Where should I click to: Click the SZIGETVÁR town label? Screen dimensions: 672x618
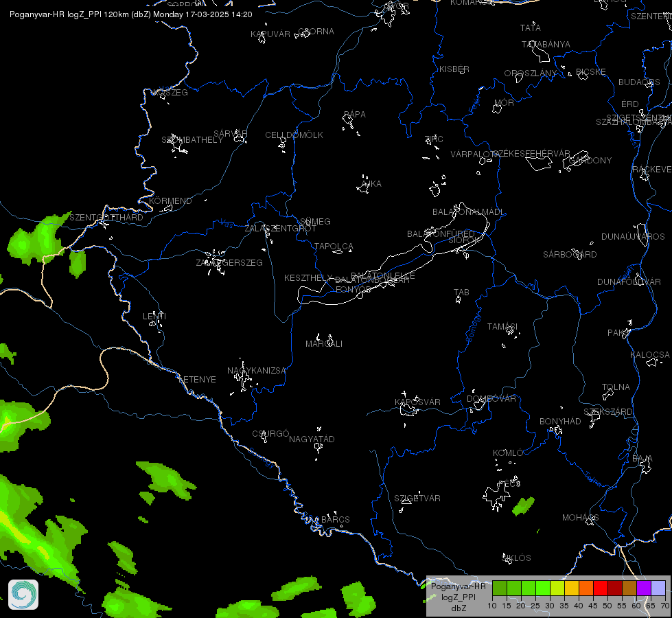(417, 499)
